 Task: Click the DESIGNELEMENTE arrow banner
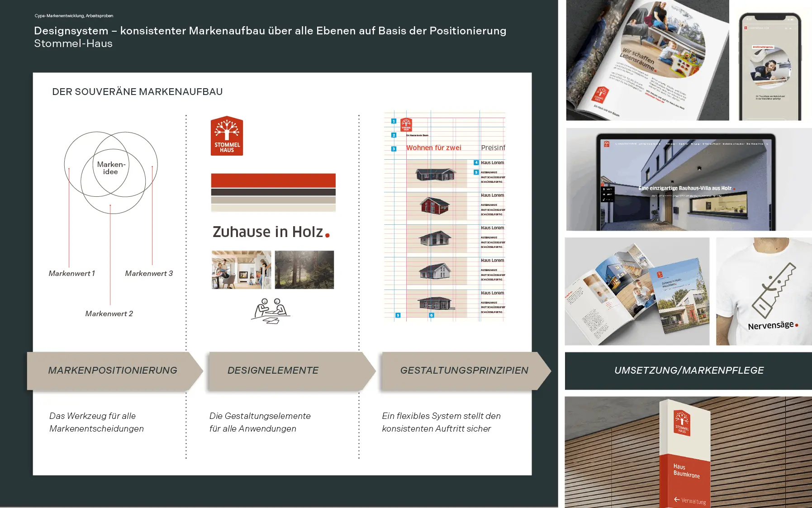(x=292, y=370)
